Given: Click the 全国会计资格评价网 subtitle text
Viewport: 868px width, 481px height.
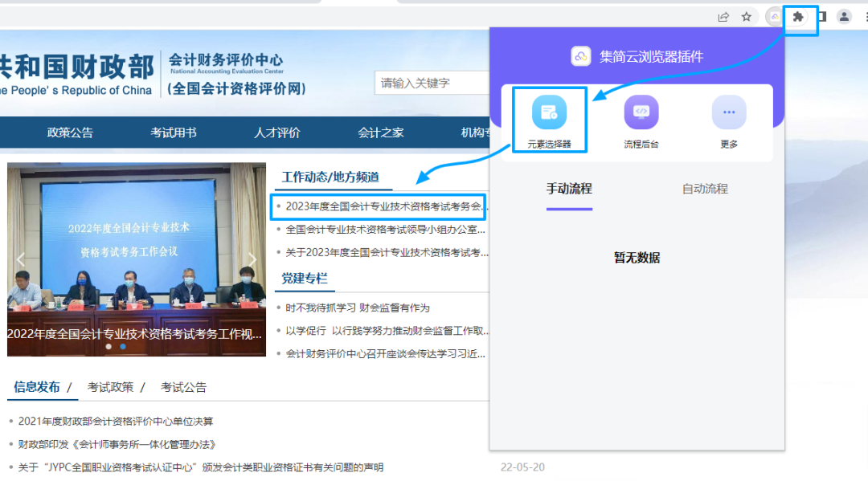Looking at the screenshot, I should click(237, 88).
